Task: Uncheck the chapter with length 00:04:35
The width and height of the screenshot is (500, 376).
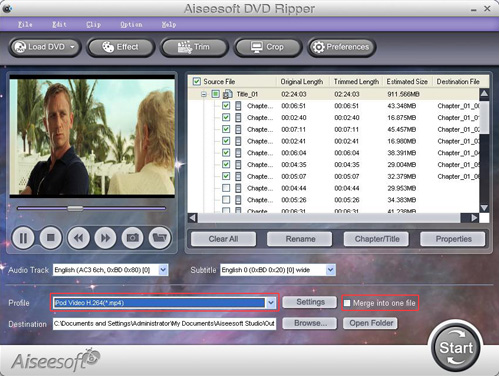Action: 226,164
